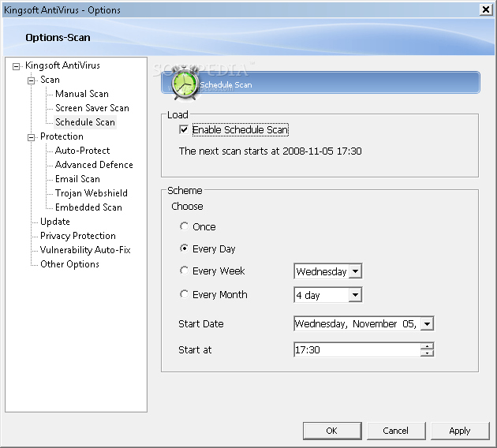The width and height of the screenshot is (497, 448).
Task: Open Trojan Webshield settings
Action: [x=92, y=193]
